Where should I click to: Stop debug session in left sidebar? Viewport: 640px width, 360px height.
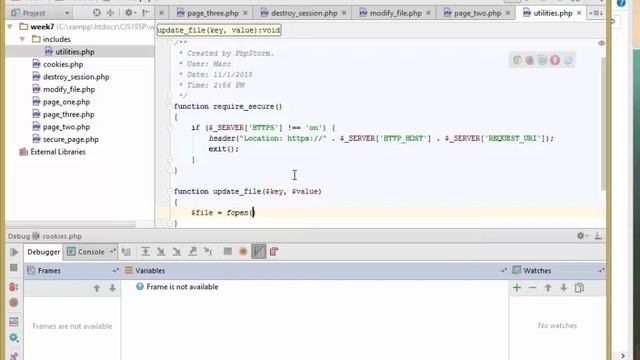coord(13,268)
